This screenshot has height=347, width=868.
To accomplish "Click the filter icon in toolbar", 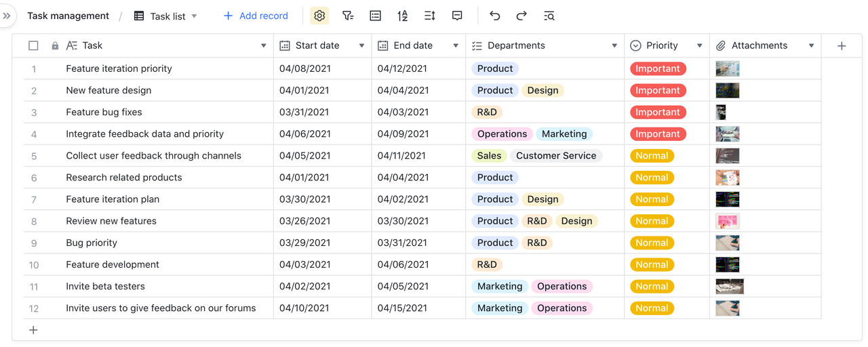I will pyautogui.click(x=348, y=16).
